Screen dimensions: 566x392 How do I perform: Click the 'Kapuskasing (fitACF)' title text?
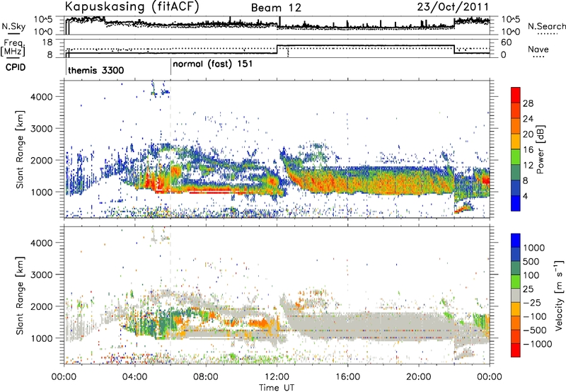pyautogui.click(x=132, y=7)
